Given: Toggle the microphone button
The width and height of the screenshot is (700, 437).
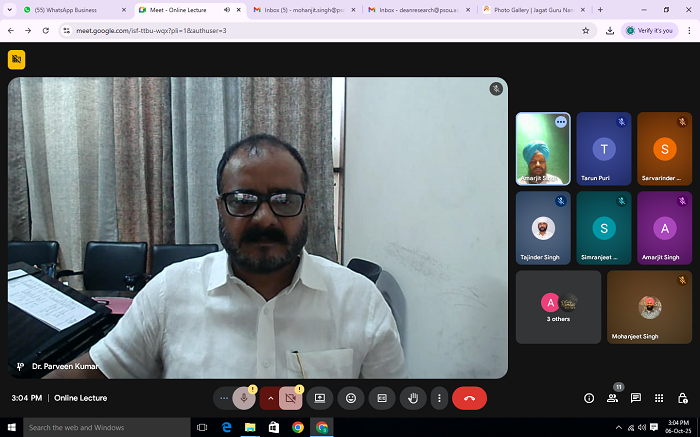Looking at the screenshot, I should 243,398.
